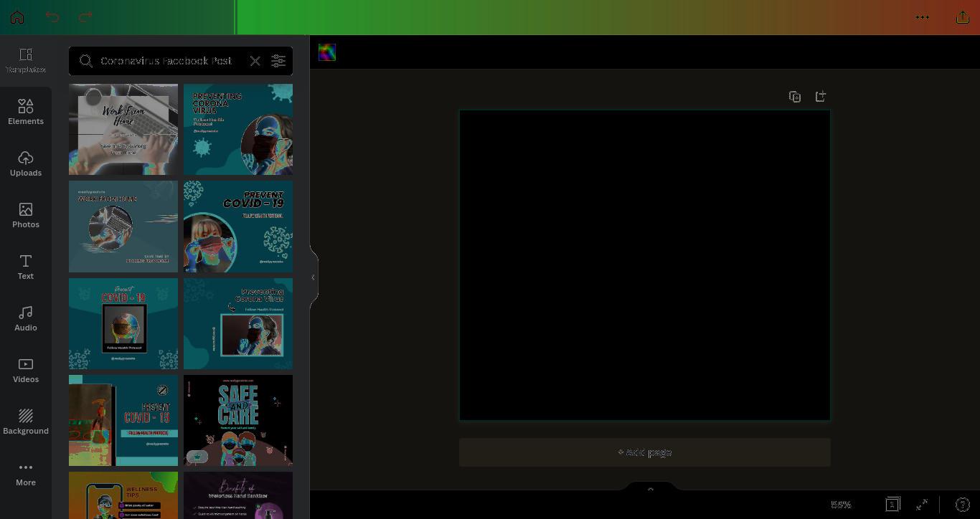This screenshot has width=980, height=519.
Task: Expand the page notes drawer chevron
Action: click(x=651, y=489)
